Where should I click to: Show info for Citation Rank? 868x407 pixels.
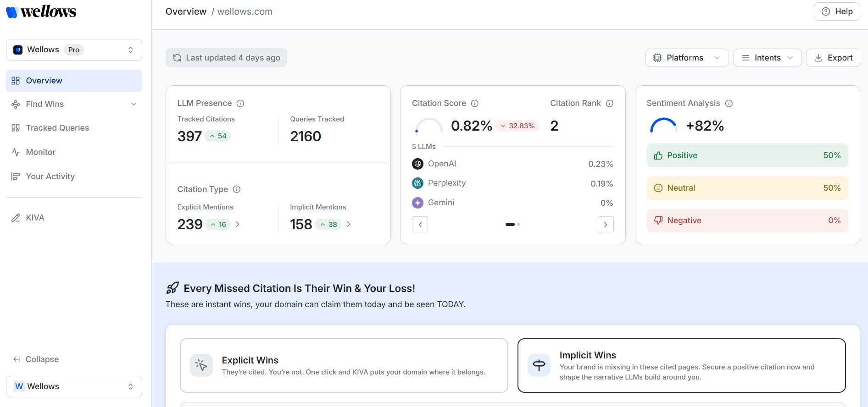(x=610, y=104)
